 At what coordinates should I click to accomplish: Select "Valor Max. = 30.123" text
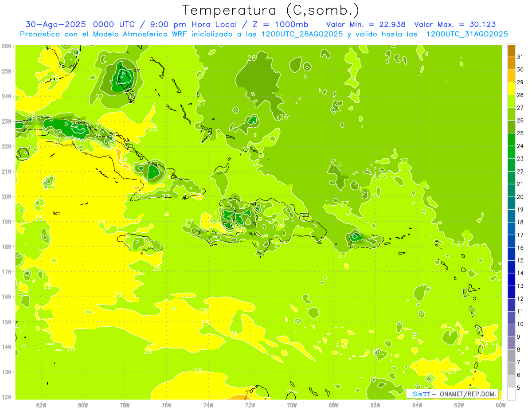pos(455,24)
